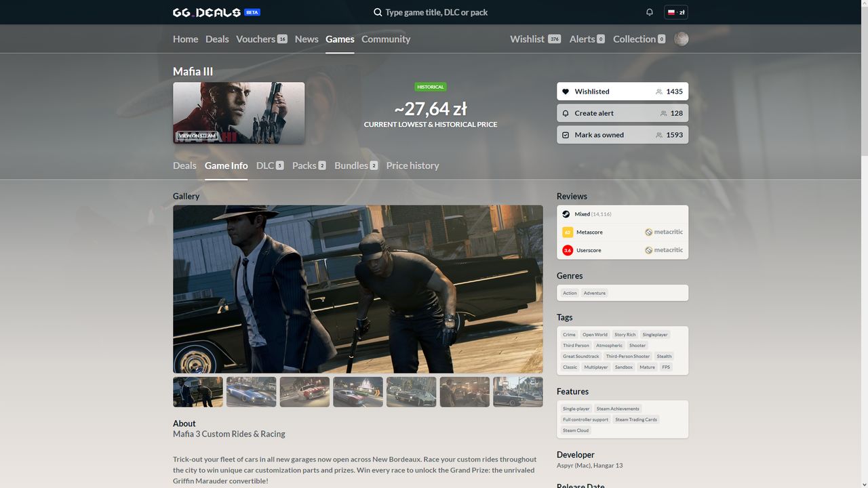Click the Multiplayer tag

coord(596,367)
